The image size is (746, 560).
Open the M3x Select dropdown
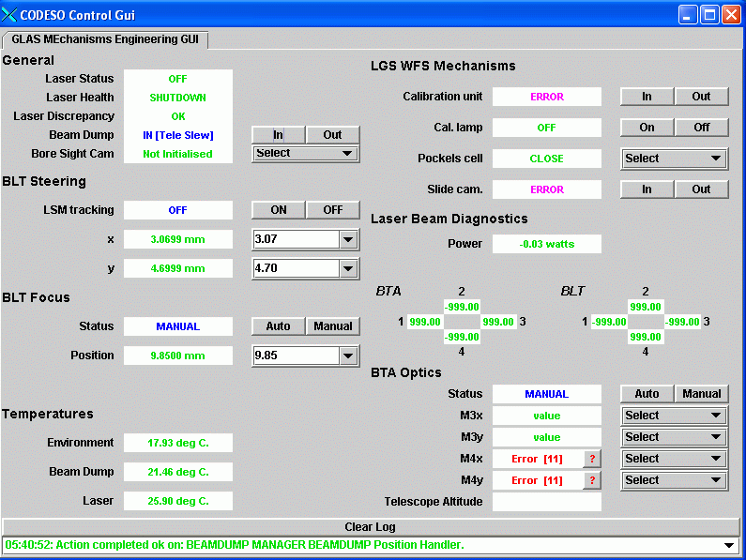(x=675, y=416)
